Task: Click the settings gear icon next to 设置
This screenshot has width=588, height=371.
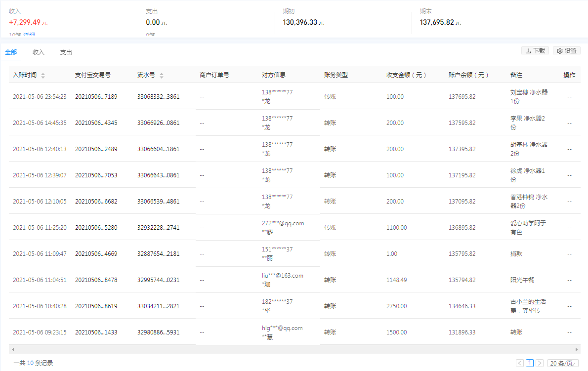Action: (559, 50)
